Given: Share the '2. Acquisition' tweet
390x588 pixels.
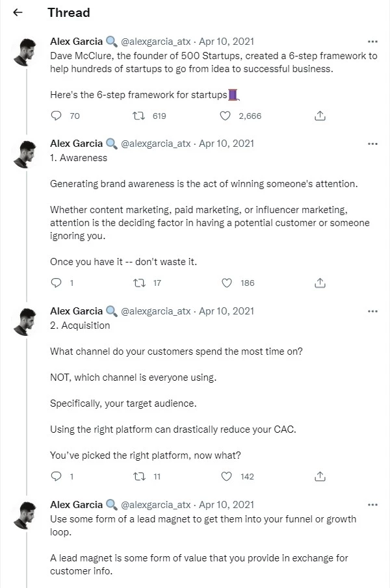Looking at the screenshot, I should pyautogui.click(x=320, y=476).
